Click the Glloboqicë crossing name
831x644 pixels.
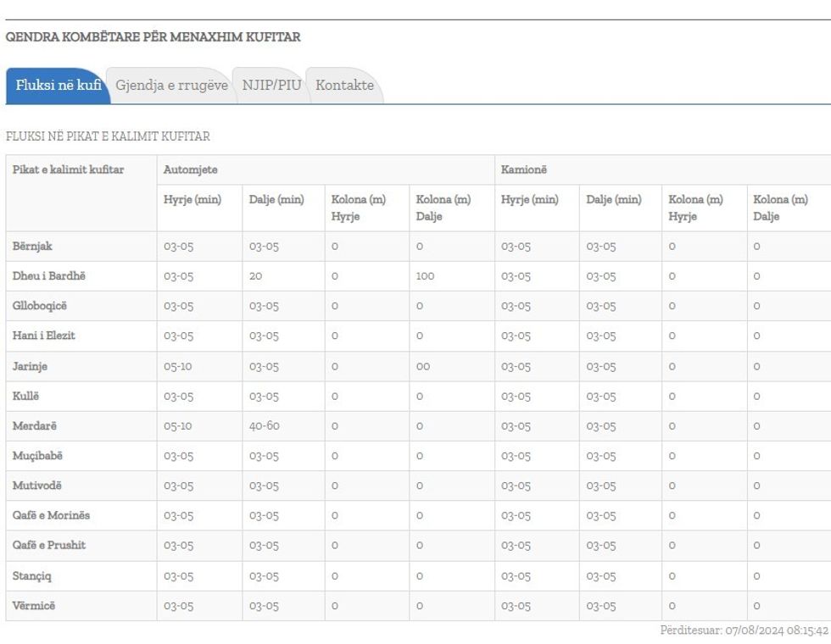pyautogui.click(x=40, y=306)
